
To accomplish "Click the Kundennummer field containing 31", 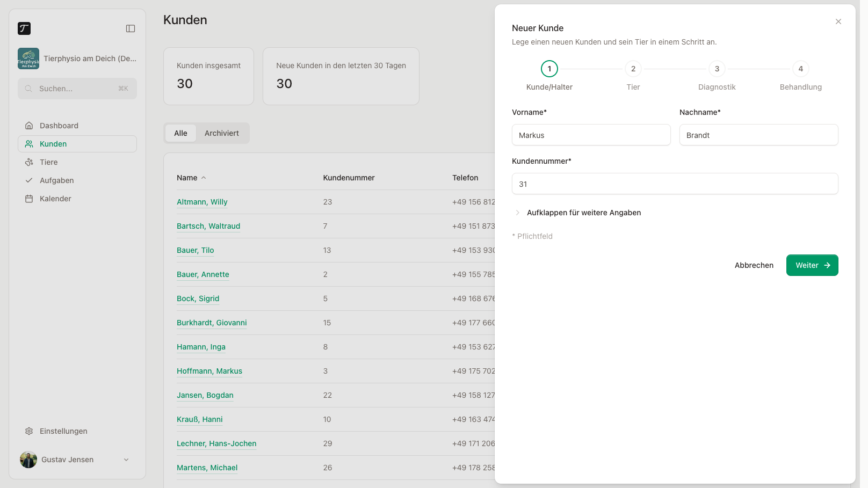I will (x=675, y=184).
